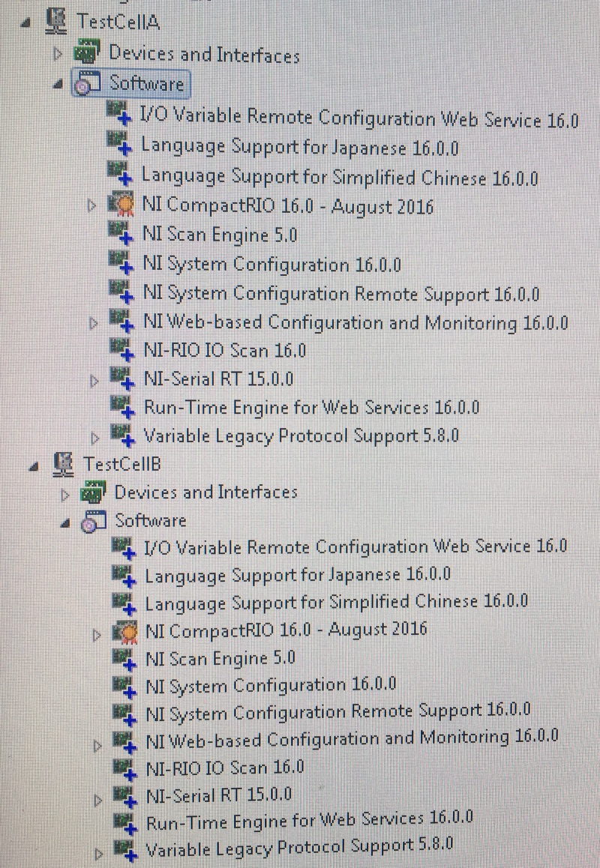Click the Software folder icon under TestCellB
Viewport: 600px width, 868px height.
94,522
